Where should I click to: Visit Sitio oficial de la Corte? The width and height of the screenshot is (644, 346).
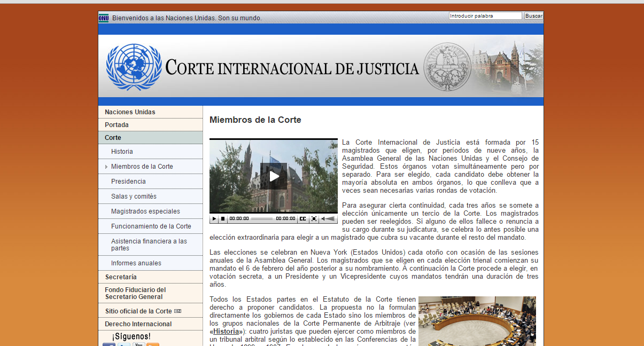138,311
